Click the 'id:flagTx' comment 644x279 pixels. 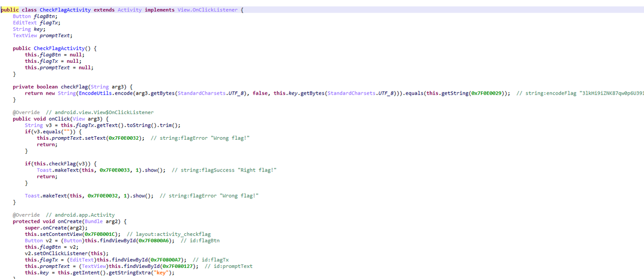(x=215, y=260)
